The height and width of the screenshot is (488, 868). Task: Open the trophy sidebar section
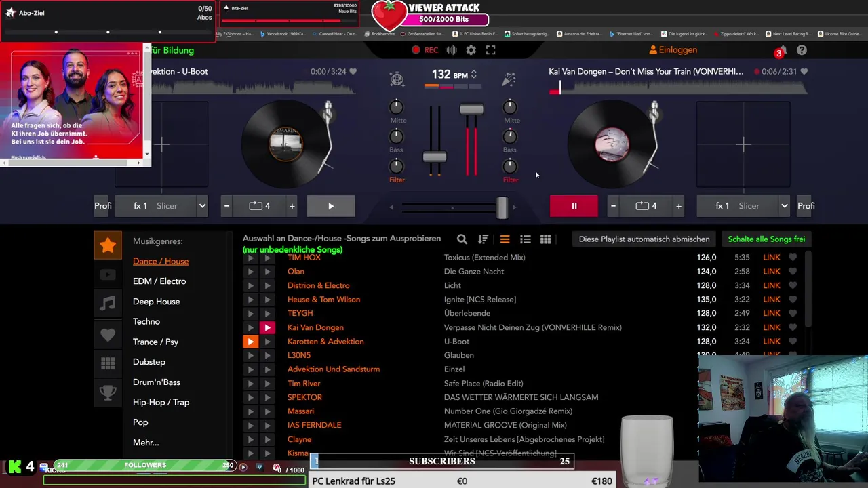[x=108, y=393]
